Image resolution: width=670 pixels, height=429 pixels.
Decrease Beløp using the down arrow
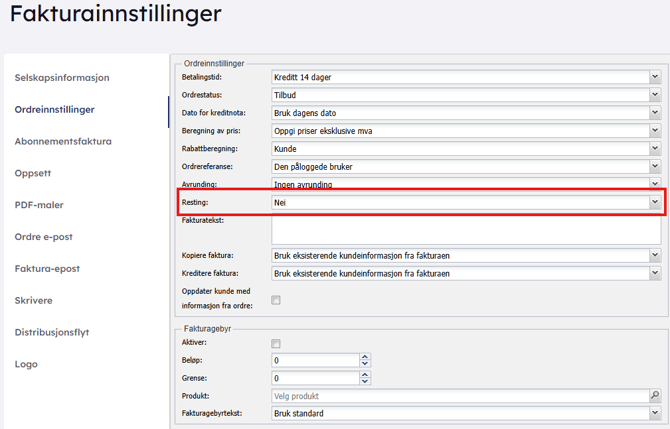(365, 364)
